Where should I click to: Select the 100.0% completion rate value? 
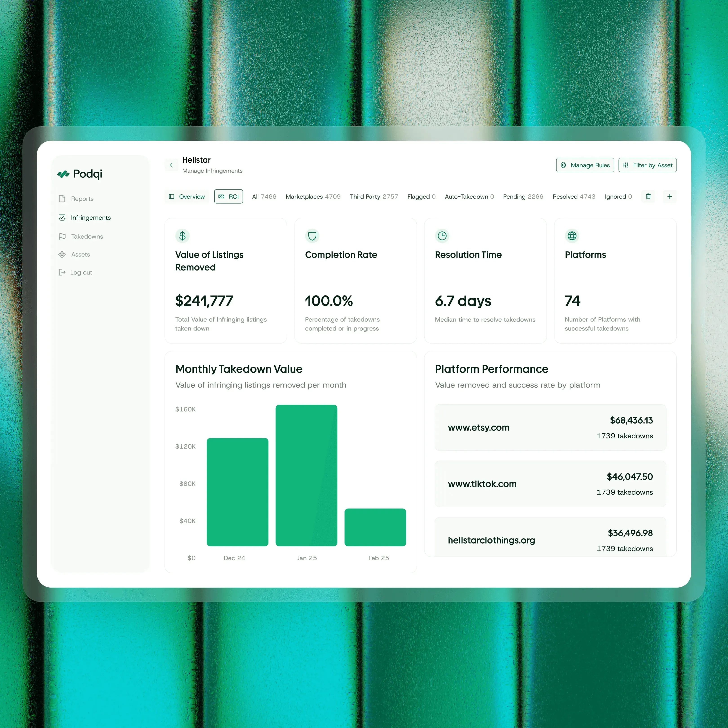pos(329,301)
